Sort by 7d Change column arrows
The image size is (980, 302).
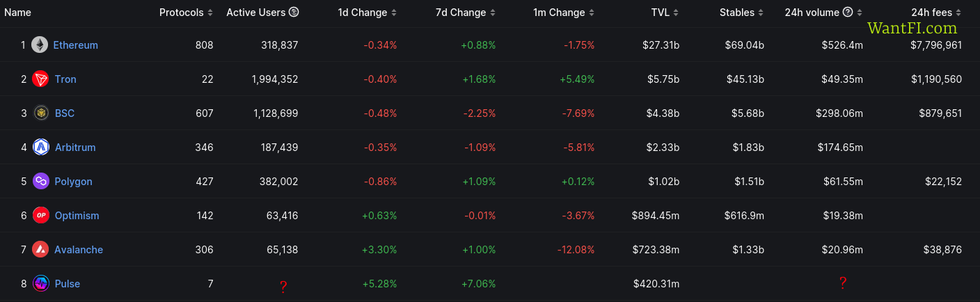point(493,13)
